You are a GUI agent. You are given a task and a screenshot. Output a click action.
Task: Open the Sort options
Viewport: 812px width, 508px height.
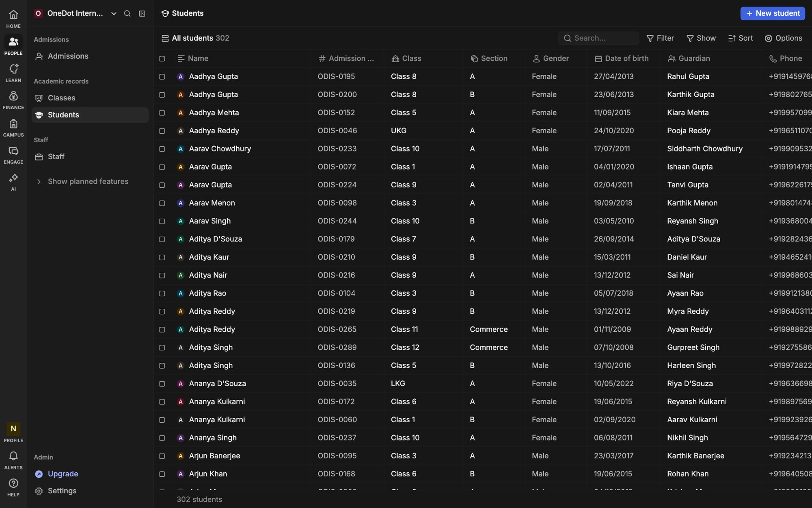(741, 38)
